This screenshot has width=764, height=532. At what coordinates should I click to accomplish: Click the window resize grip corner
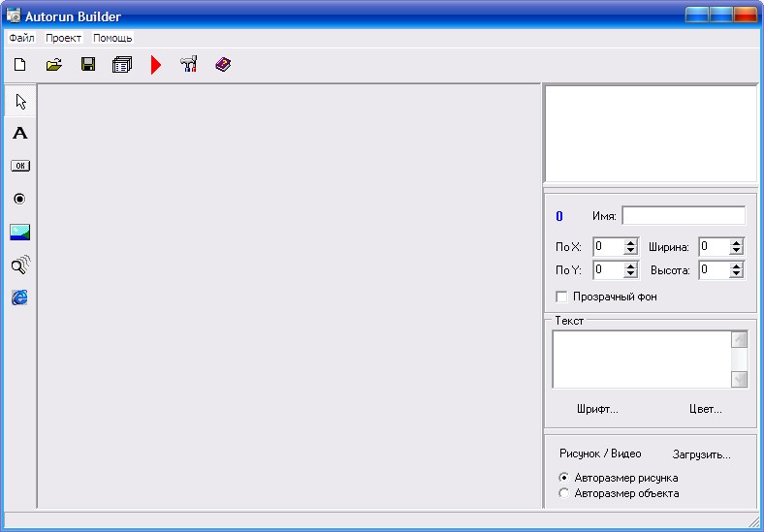click(x=754, y=522)
